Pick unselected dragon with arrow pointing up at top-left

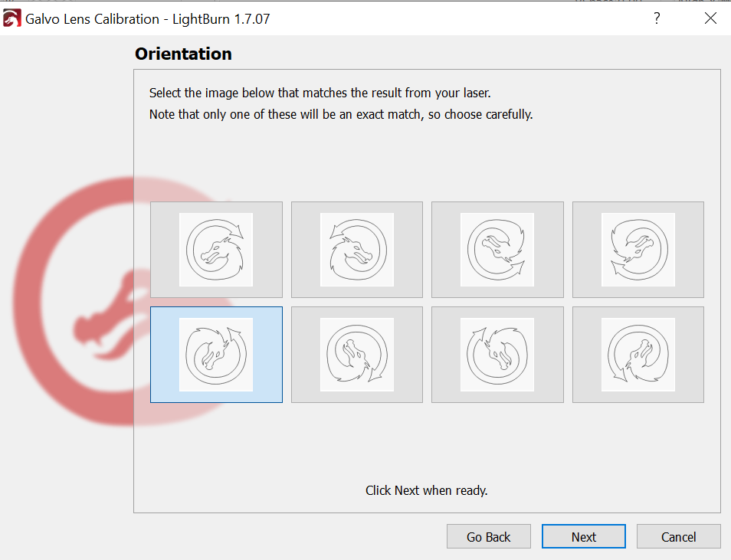(x=497, y=355)
